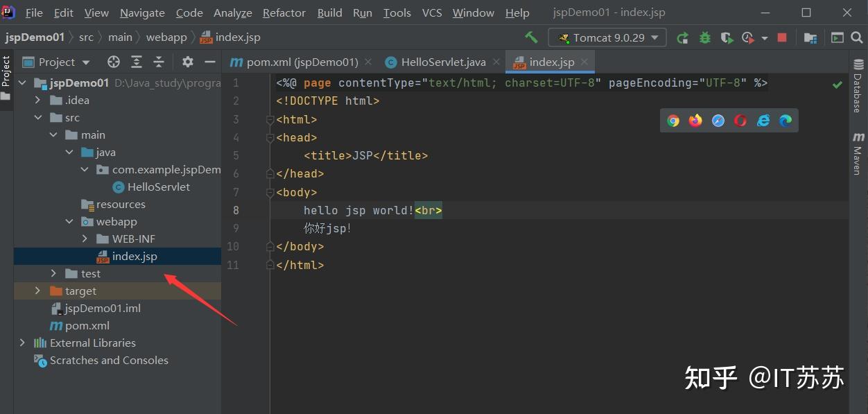The height and width of the screenshot is (414, 868).
Task: Select the locate-file crosshair icon in Project panel
Action: pos(114,62)
